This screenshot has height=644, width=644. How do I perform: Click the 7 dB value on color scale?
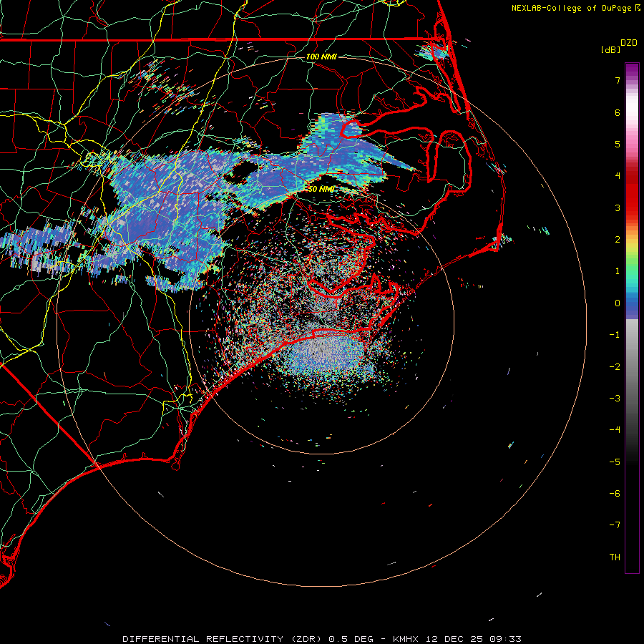tap(618, 80)
